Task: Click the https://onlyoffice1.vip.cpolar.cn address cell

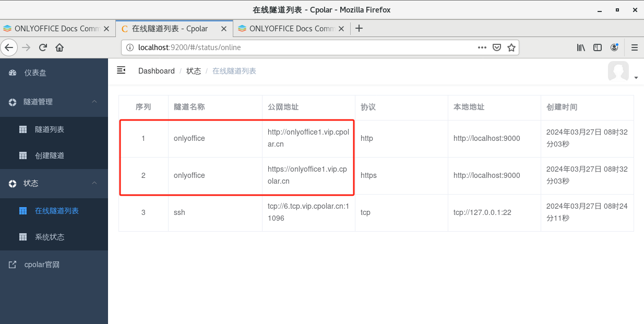Action: pyautogui.click(x=307, y=175)
